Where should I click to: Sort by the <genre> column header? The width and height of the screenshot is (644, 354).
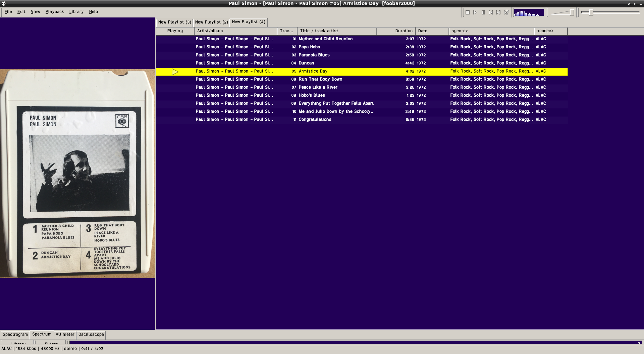[x=491, y=31]
